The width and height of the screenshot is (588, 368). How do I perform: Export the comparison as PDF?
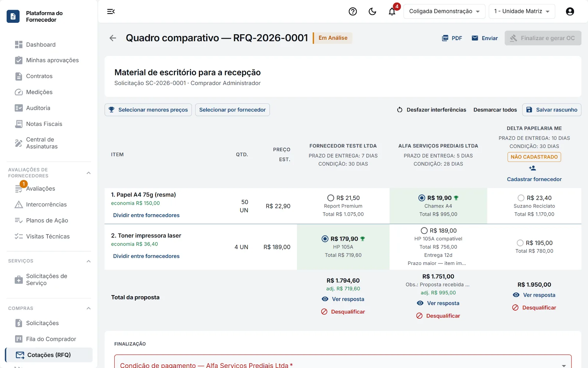(x=452, y=38)
